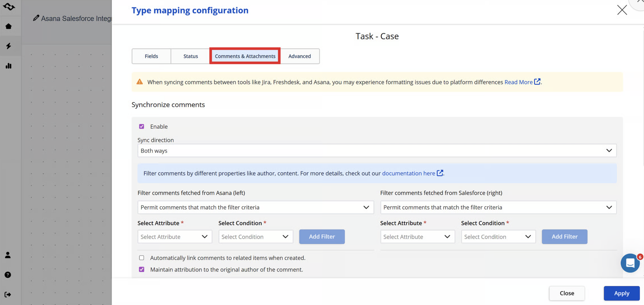Click Add Filter for Asana comments
The width and height of the screenshot is (644, 305).
tap(322, 237)
